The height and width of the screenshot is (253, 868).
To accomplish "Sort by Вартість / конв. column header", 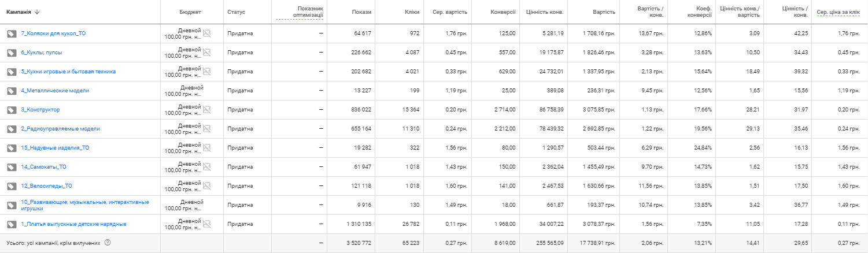I will [650, 12].
